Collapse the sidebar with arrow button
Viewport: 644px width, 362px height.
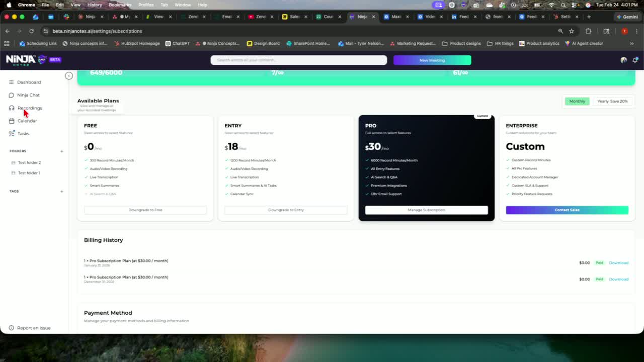[69, 76]
